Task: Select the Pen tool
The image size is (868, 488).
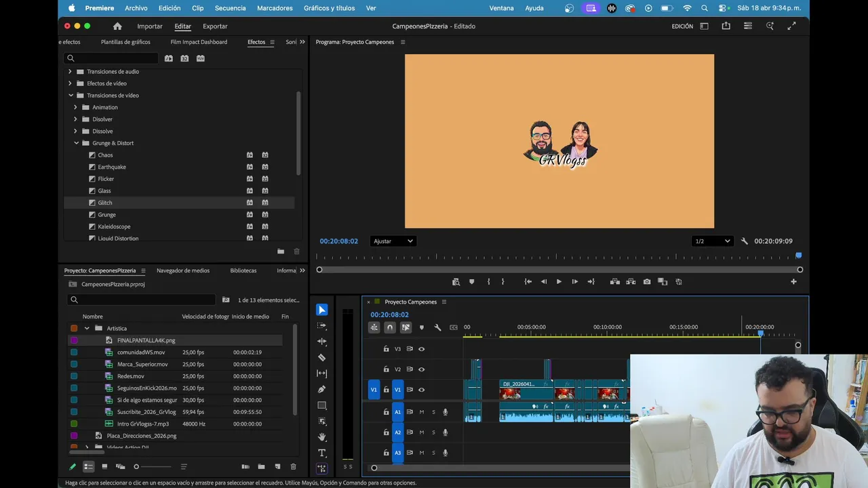Action: pyautogui.click(x=322, y=389)
